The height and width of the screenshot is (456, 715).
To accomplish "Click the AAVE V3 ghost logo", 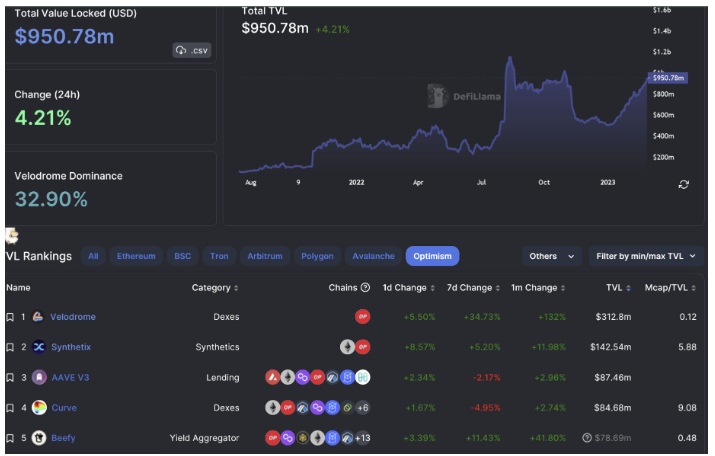I will tap(39, 377).
